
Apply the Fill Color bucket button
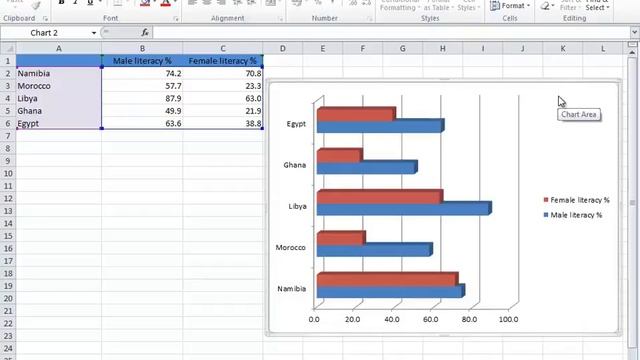pos(145,3)
